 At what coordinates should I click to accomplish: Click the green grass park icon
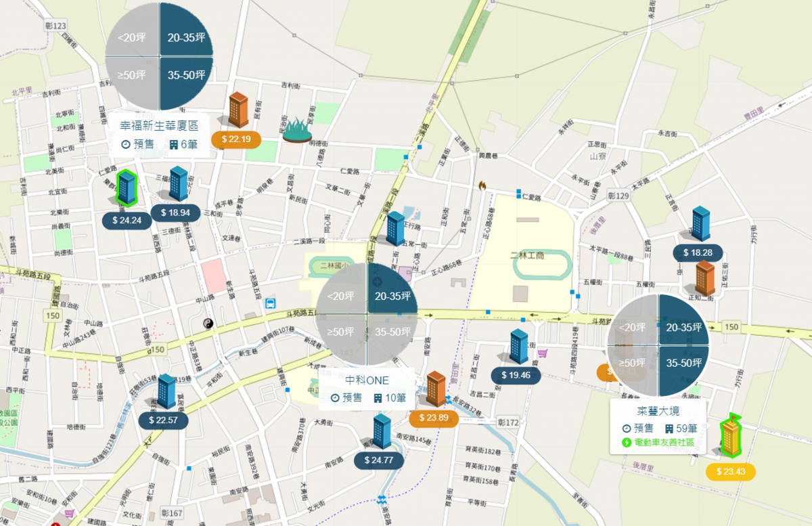coord(296,129)
